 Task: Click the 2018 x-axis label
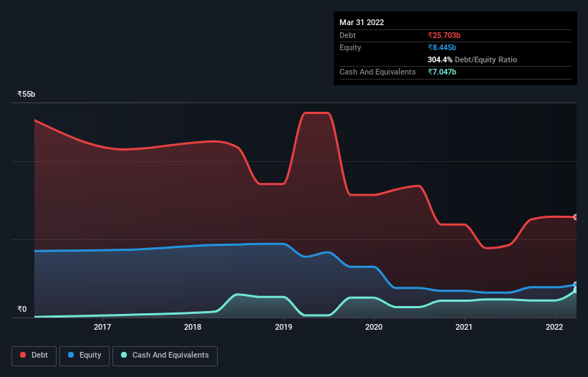pos(193,327)
